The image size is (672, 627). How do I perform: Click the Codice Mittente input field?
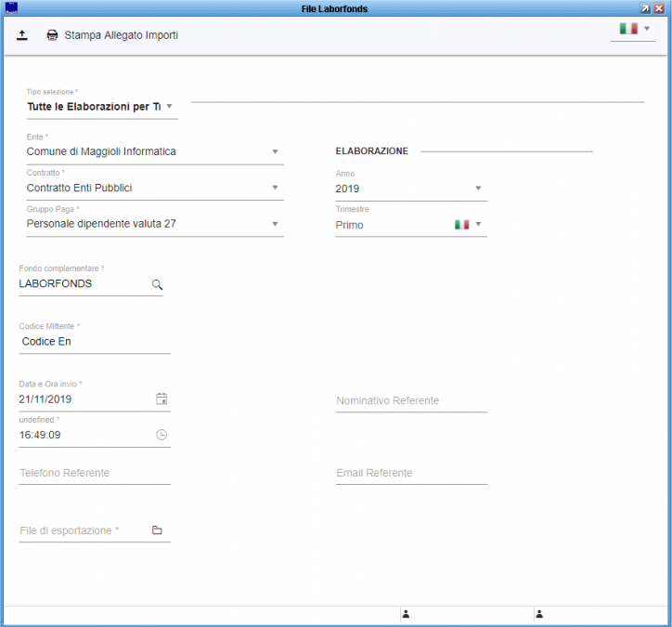pyautogui.click(x=95, y=342)
